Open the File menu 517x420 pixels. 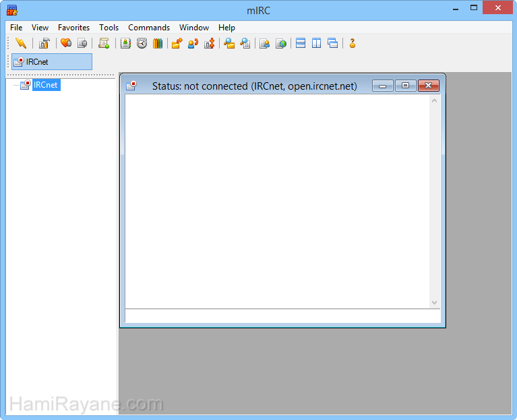coord(16,28)
